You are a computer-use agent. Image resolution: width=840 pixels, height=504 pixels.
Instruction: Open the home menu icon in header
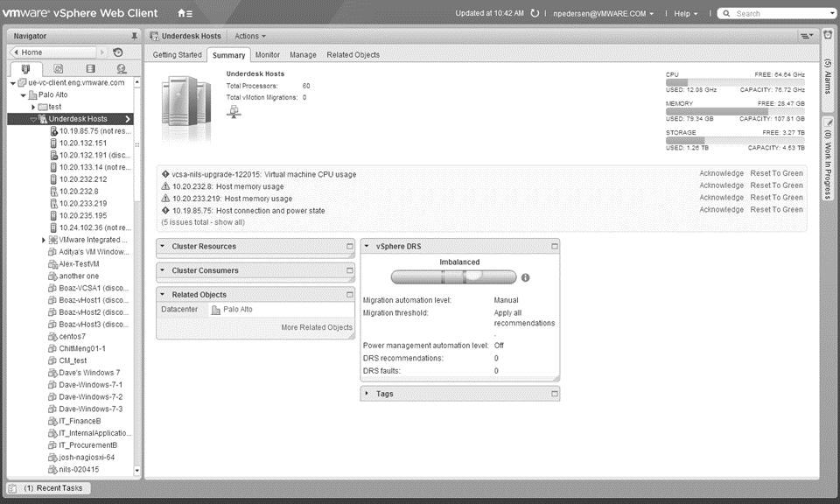[x=185, y=13]
